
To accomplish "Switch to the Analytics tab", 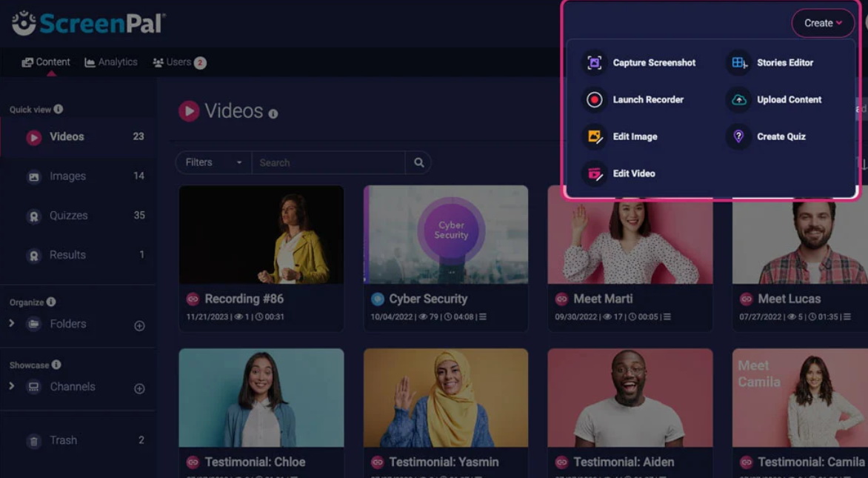I will (111, 62).
